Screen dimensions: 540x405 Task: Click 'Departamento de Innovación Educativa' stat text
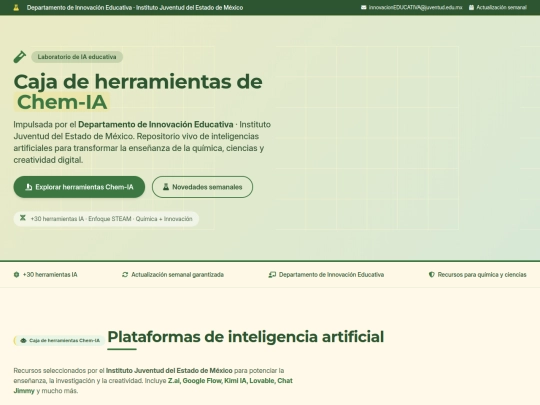coord(331,274)
